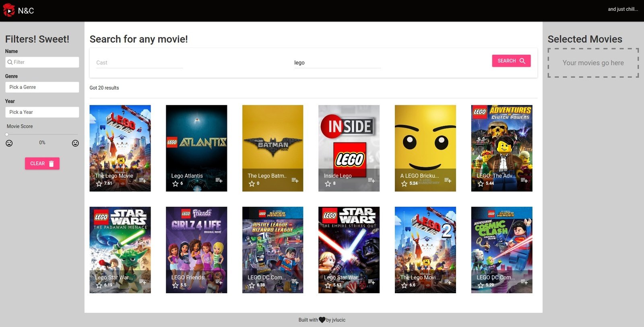Add LEGO: The Adventures of Clutch Powers to list

tap(524, 180)
